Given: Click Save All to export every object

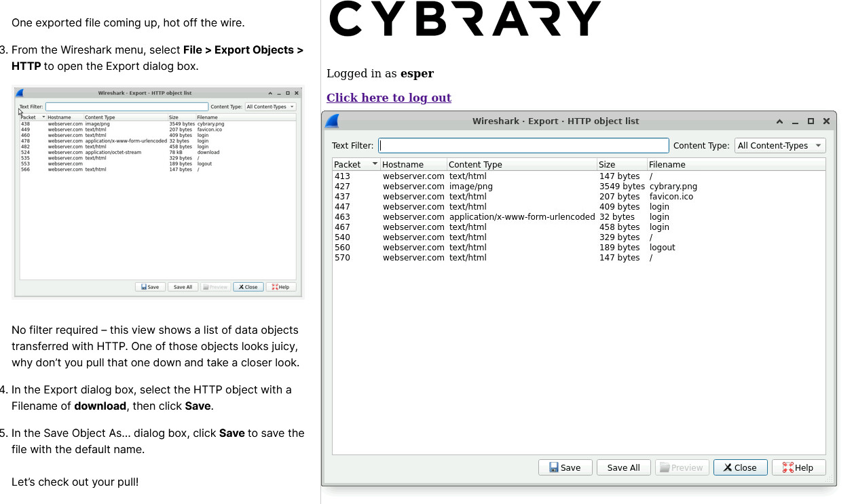Looking at the screenshot, I should pyautogui.click(x=623, y=467).
